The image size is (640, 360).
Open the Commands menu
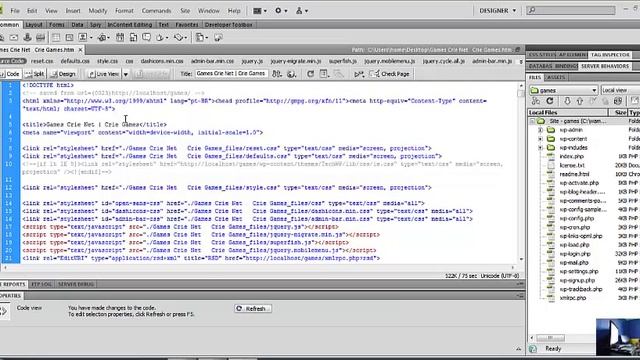click(156, 11)
